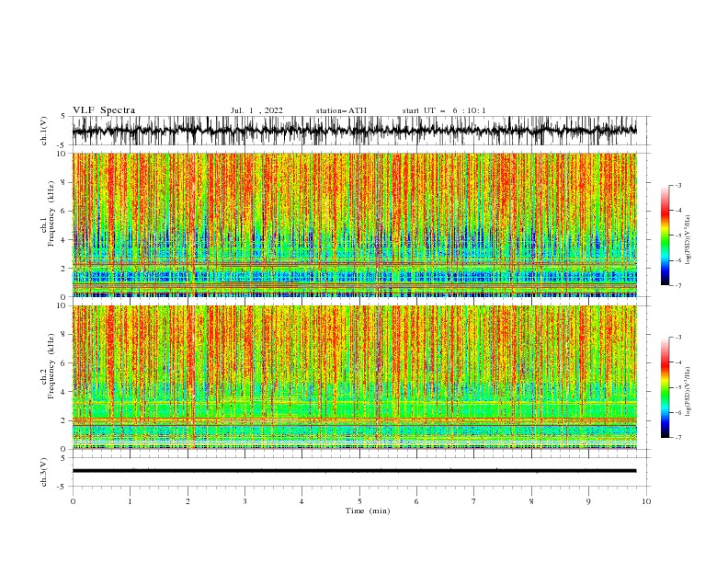728x563 pixels.
Task: Click the "-7" label on ch.2 colorbar
Action: [678, 438]
